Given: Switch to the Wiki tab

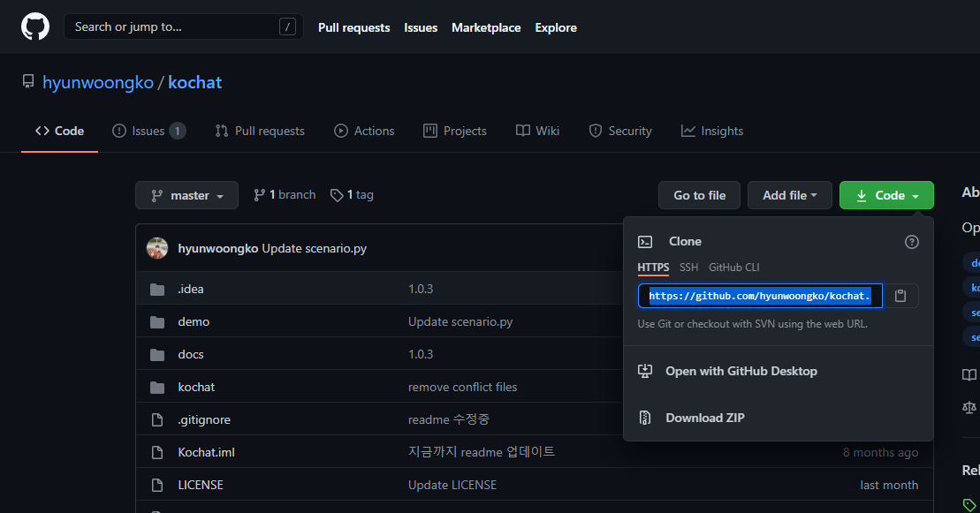Looking at the screenshot, I should [x=537, y=131].
